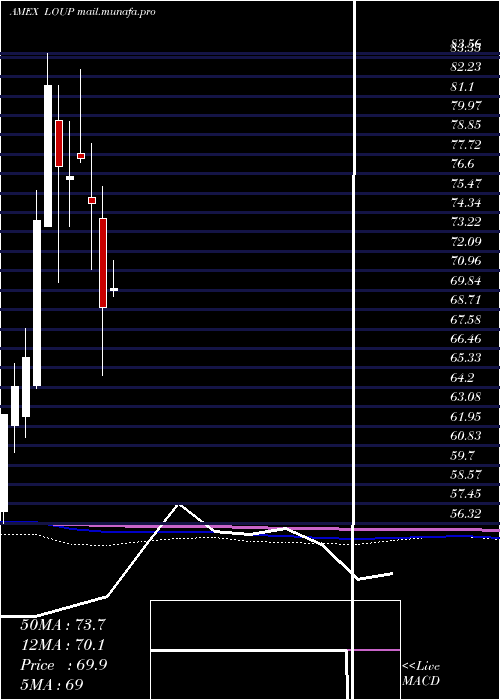Select the long red candle ending near 68.71

(x=103, y=263)
